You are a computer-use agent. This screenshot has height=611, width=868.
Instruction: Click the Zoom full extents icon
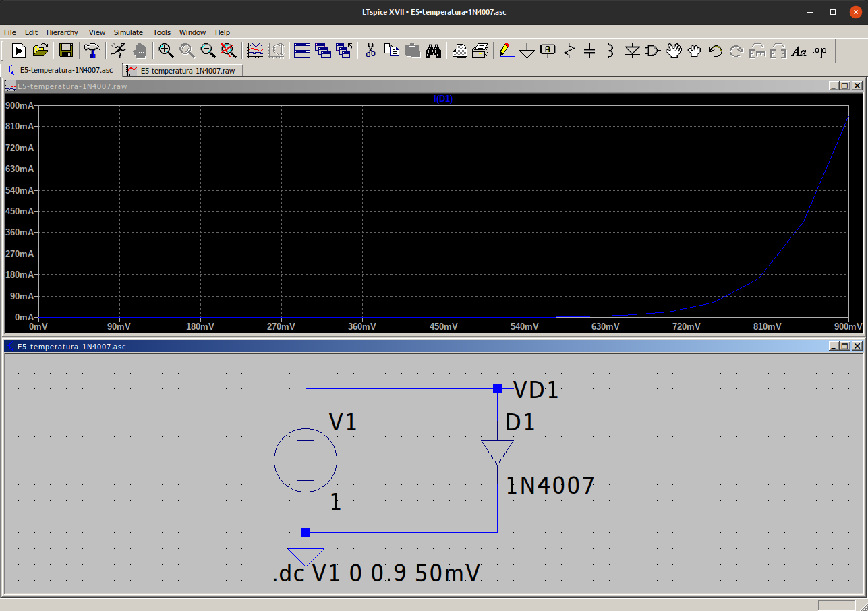coord(228,50)
